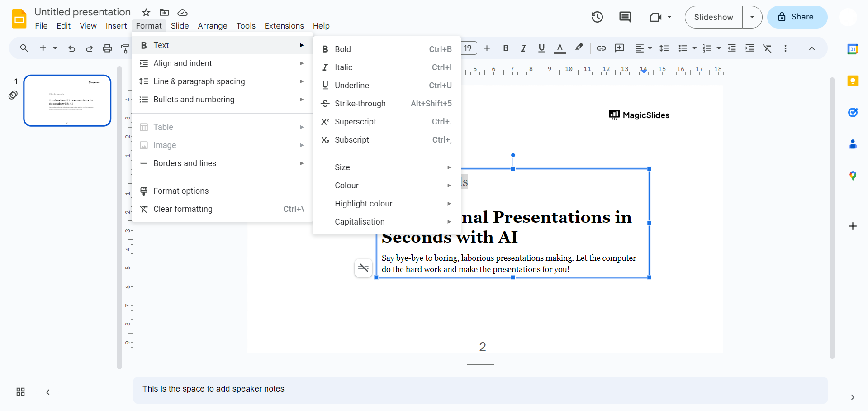Expand the Colour submenu

[387, 186]
